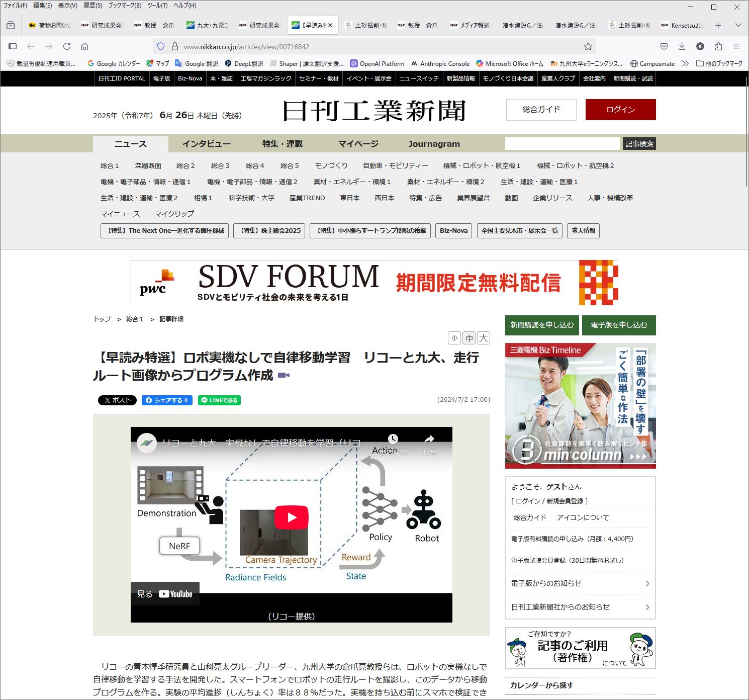This screenshot has width=749, height=700.
Task: Click the 記事検索 search button
Action: coord(639,144)
